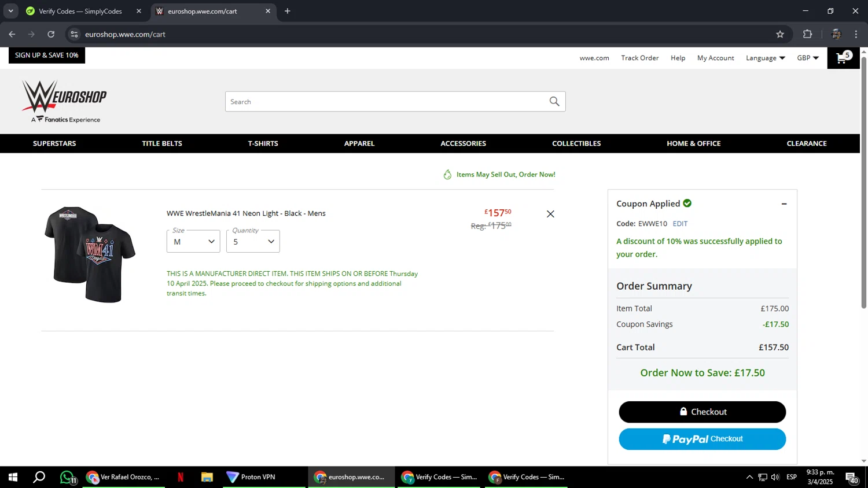868x488 pixels.
Task: Open the Size dropdown showing M
Action: 193,241
